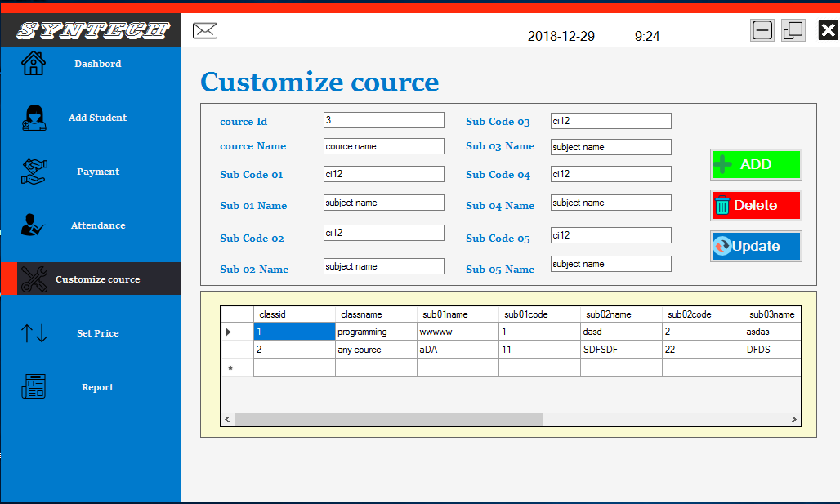The width and height of the screenshot is (840, 504).
Task: Open Payment using the hand icon
Action: [33, 172]
